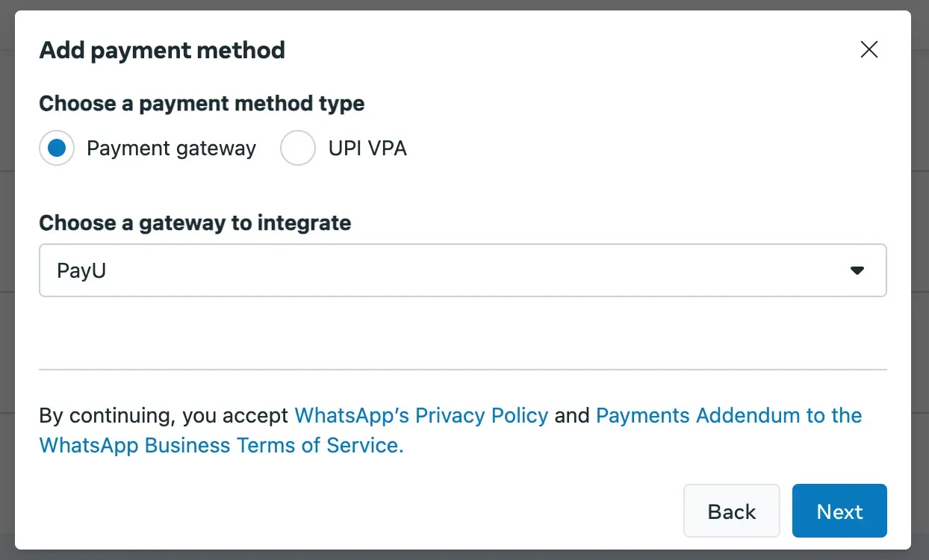Click the "By continuing, you accept" text
Viewport: 929px width, 560px height.
tap(164, 415)
